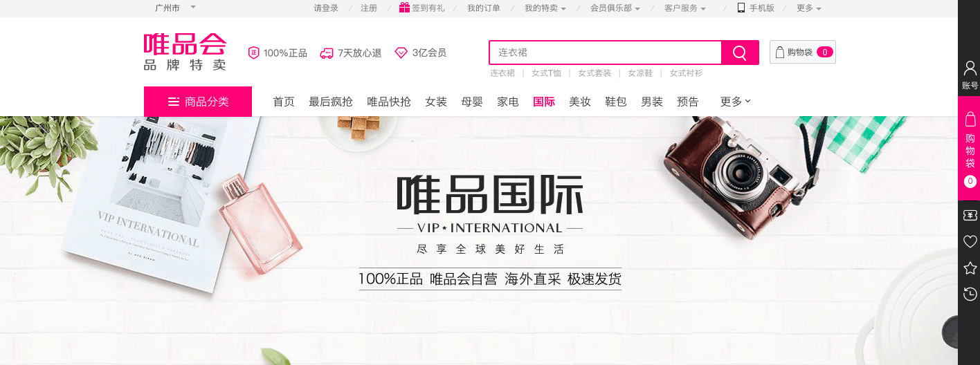The height and width of the screenshot is (365, 980).
Task: Open the sidebar shopping bag panel
Action: [970, 148]
